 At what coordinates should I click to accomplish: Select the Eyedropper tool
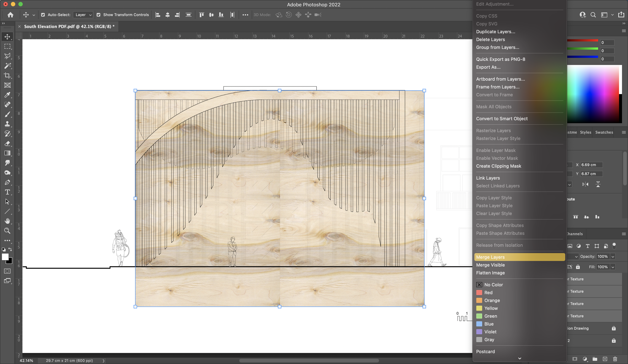click(x=7, y=95)
